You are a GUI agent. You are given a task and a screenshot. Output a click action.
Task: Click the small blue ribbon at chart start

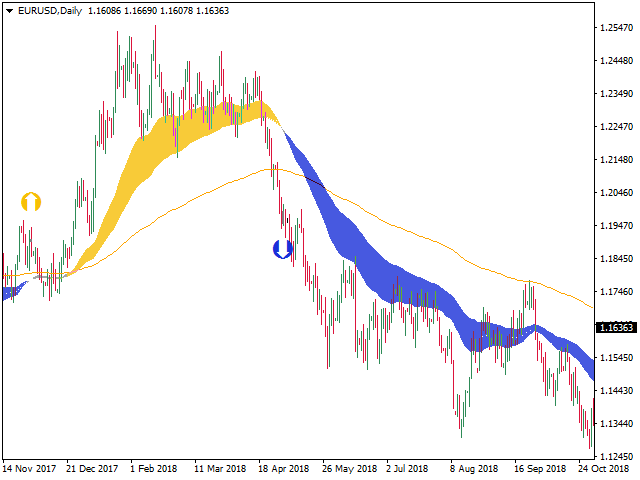coord(12,291)
